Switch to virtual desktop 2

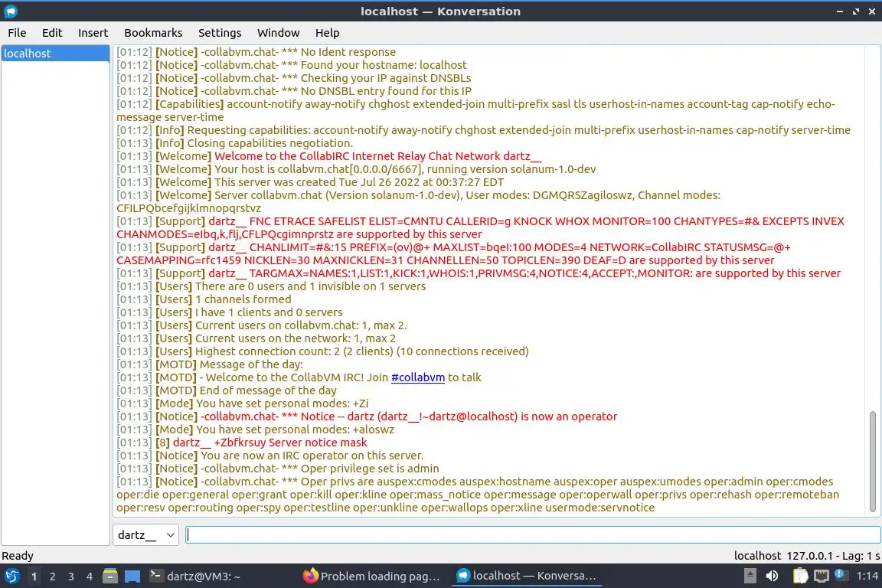[x=52, y=577]
